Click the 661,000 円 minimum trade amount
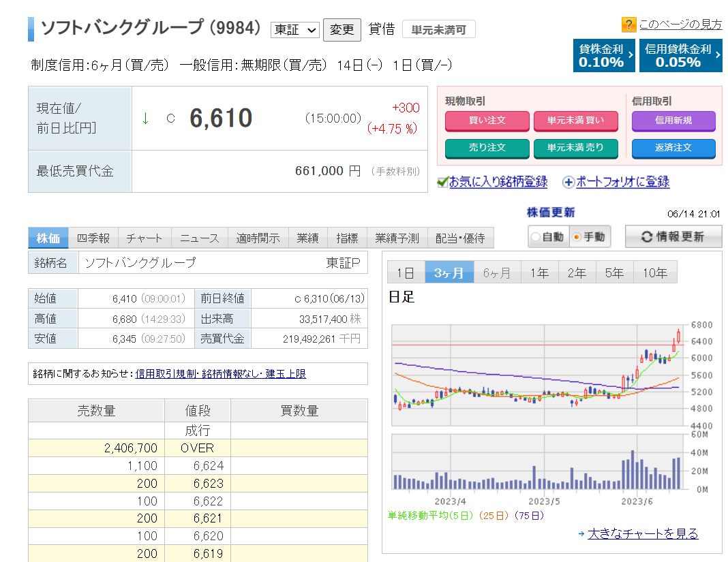 (328, 171)
